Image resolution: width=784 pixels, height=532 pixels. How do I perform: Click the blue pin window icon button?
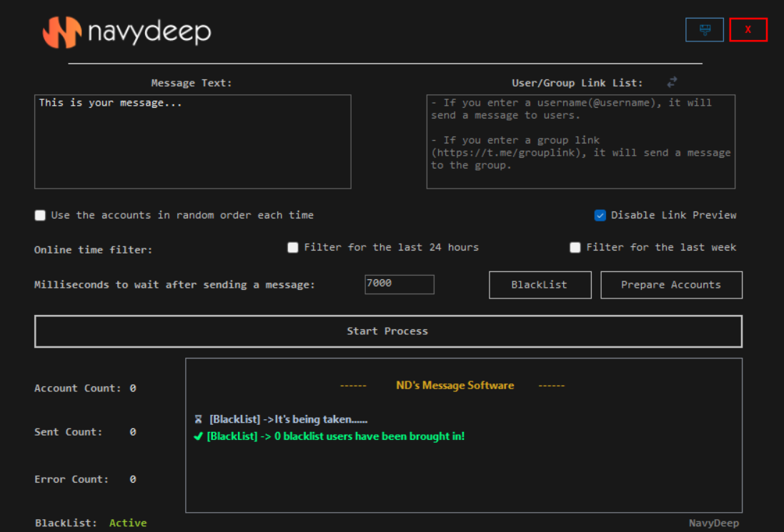(705, 29)
